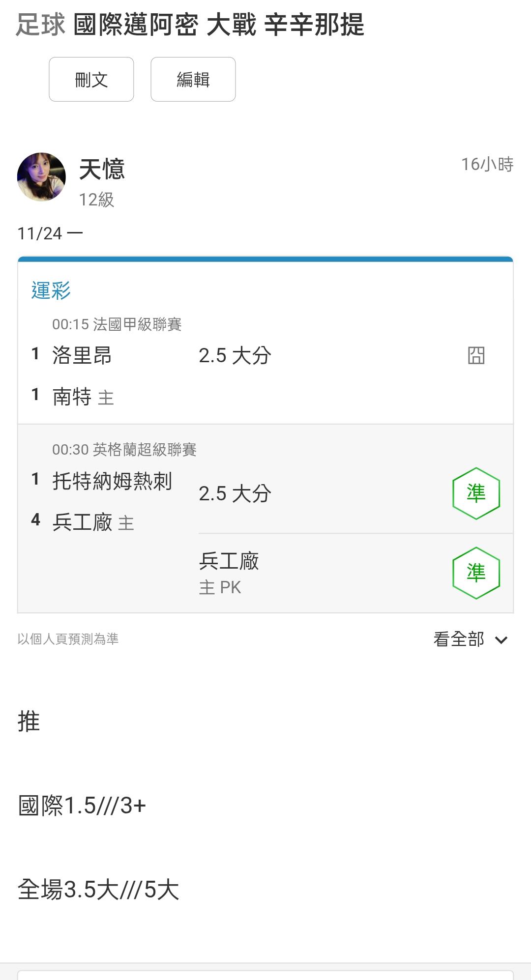Tap the 編輯 edit button

pyautogui.click(x=193, y=80)
